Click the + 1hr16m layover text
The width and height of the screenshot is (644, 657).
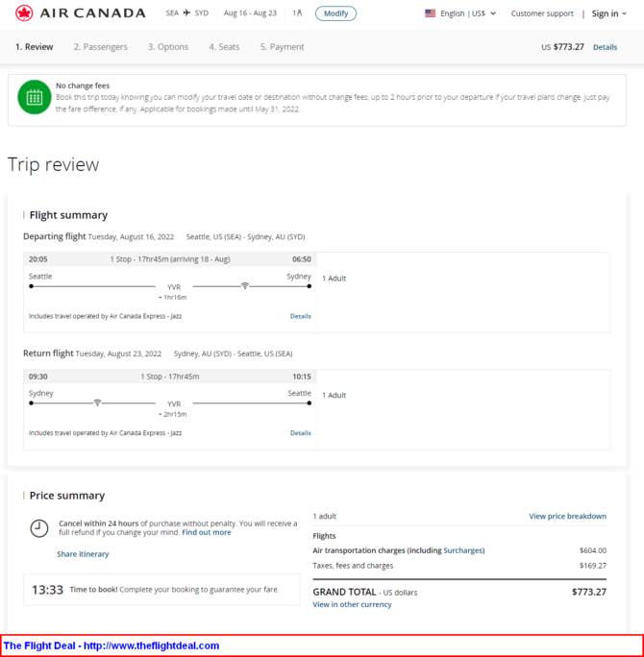tap(173, 298)
